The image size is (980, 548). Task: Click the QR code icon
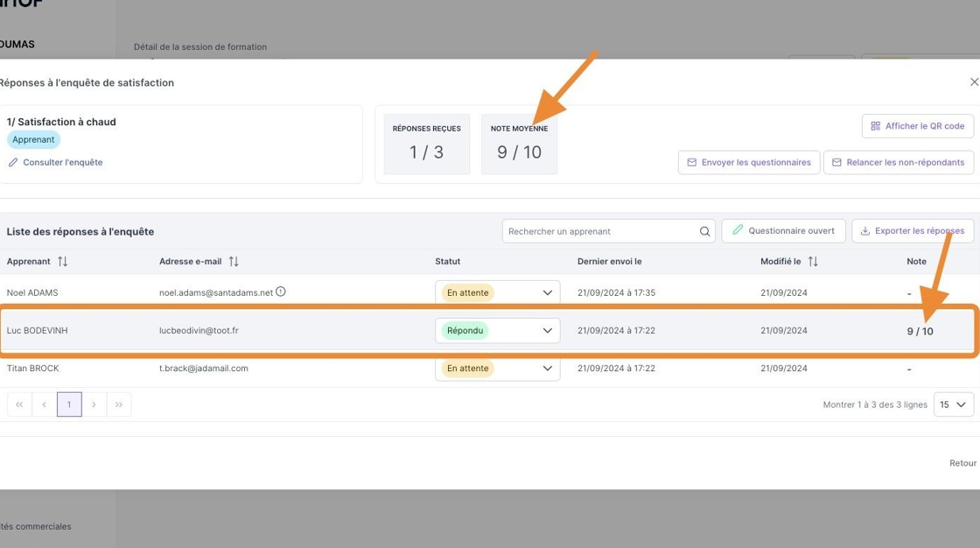[x=876, y=126]
